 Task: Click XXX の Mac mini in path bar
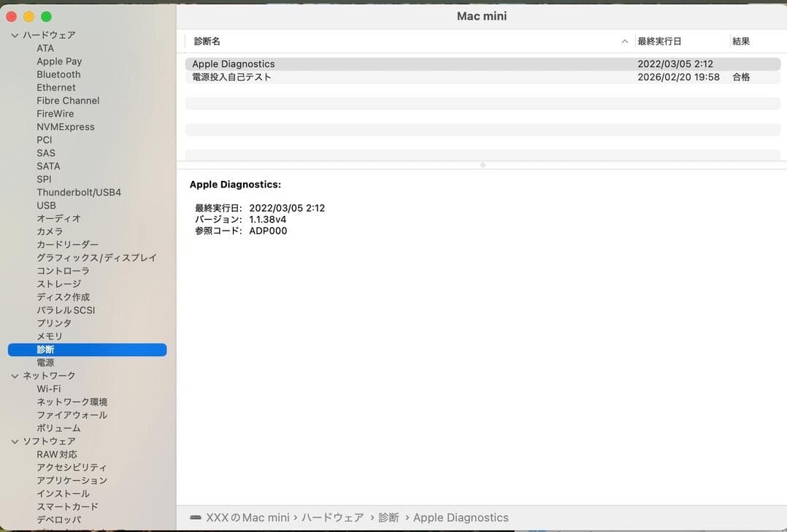pyautogui.click(x=248, y=517)
